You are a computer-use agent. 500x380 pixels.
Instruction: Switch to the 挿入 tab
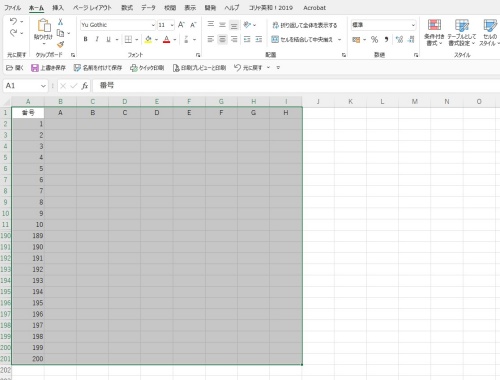click(58, 8)
